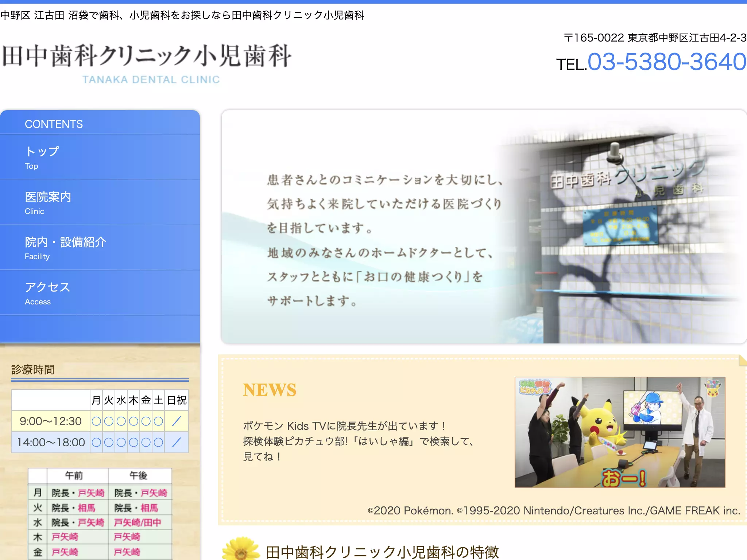Click the slash mark in the 9:00〜12:30 row
The height and width of the screenshot is (560, 747).
(177, 421)
